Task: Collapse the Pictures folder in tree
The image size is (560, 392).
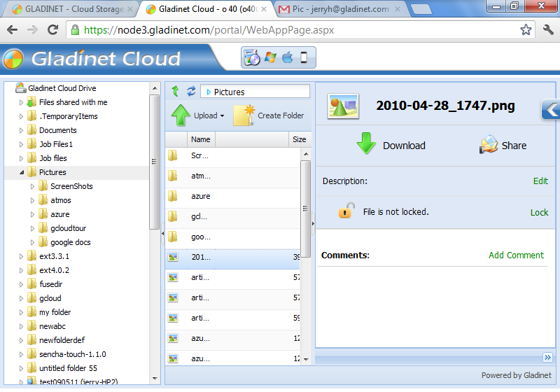Action: [21, 172]
